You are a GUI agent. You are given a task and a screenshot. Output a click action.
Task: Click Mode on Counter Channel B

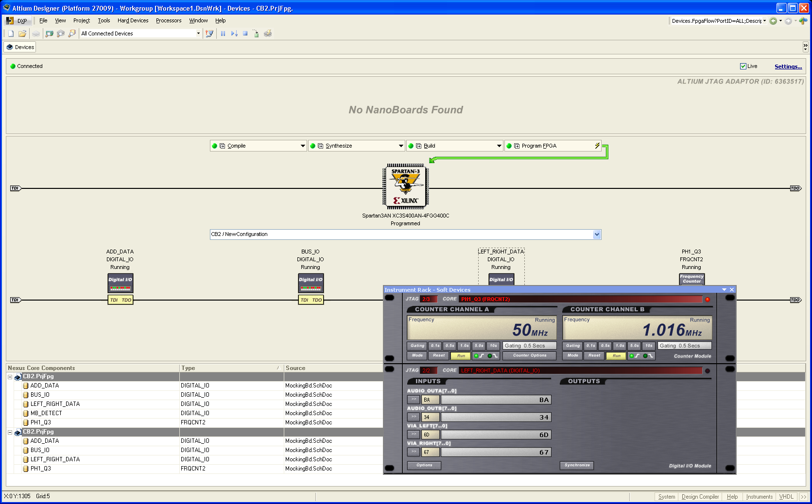click(573, 356)
